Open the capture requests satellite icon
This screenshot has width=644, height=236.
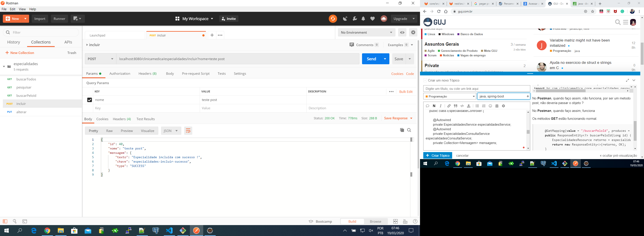(x=345, y=19)
